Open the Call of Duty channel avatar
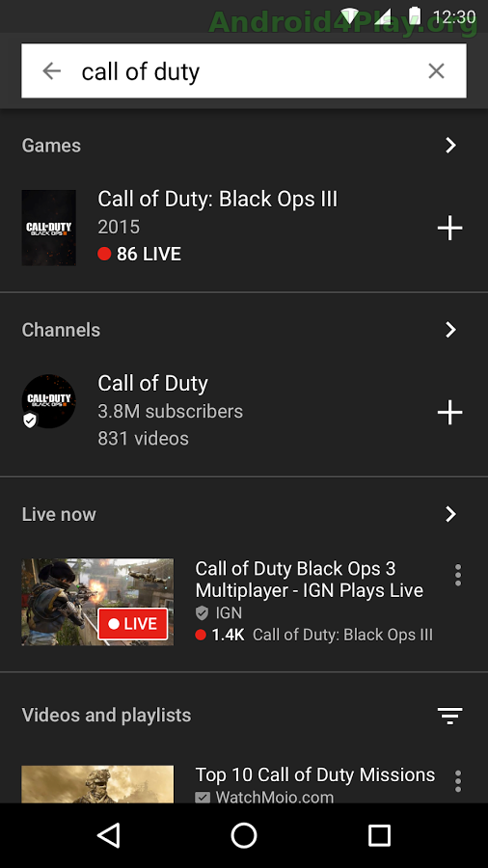This screenshot has width=488, height=868. click(x=48, y=401)
